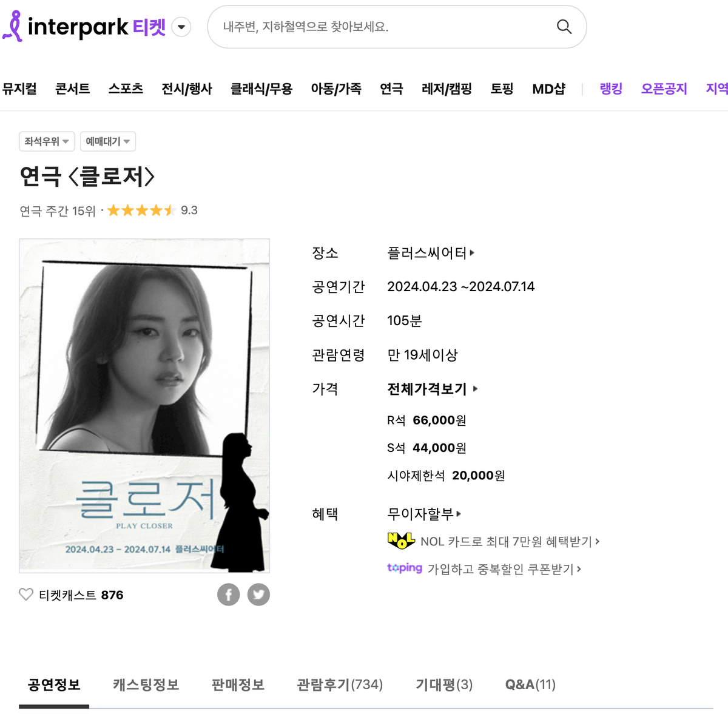The image size is (728, 728).
Task: Open the dropdown beside the ticket logo
Action: click(x=181, y=27)
